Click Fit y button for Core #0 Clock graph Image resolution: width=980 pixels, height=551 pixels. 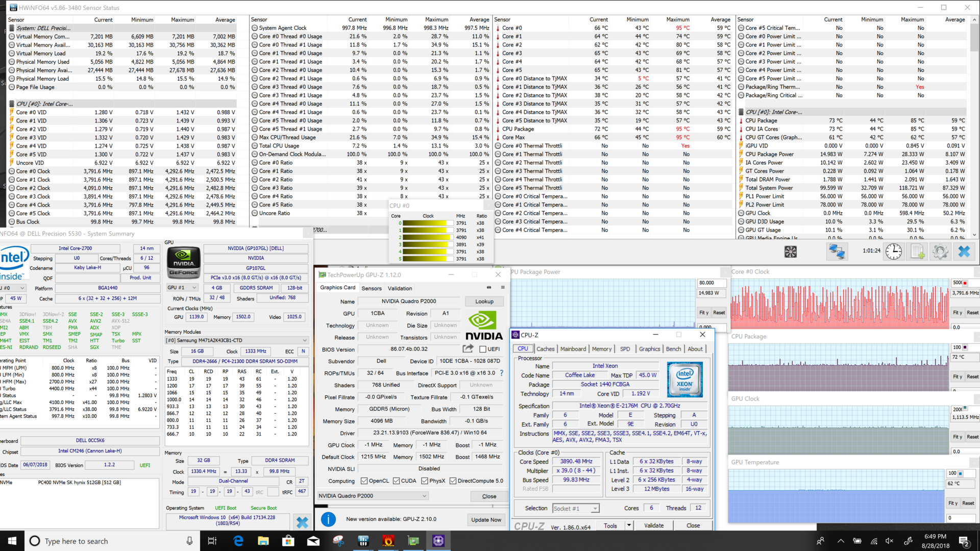click(x=957, y=313)
